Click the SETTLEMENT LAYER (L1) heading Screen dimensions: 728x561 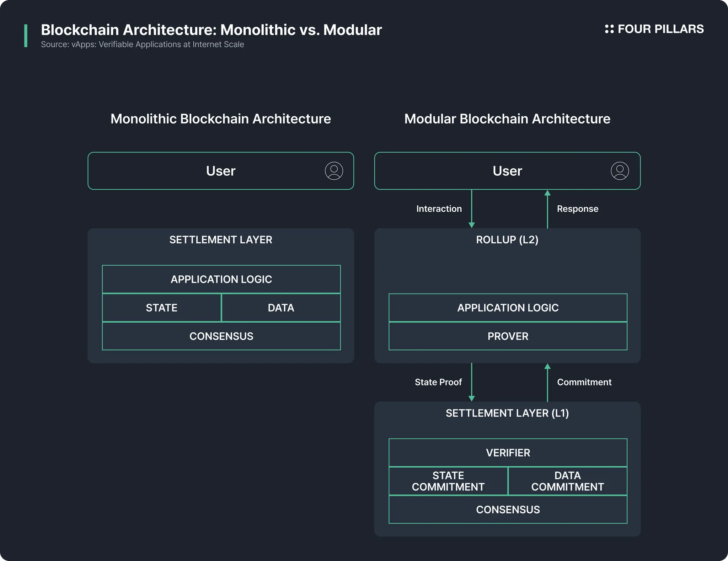click(x=507, y=413)
